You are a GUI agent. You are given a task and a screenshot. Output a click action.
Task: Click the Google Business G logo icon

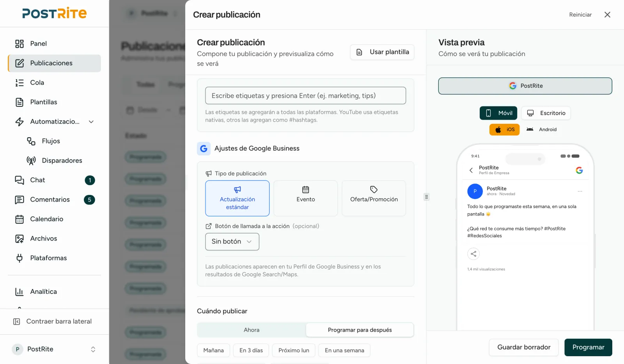204,148
